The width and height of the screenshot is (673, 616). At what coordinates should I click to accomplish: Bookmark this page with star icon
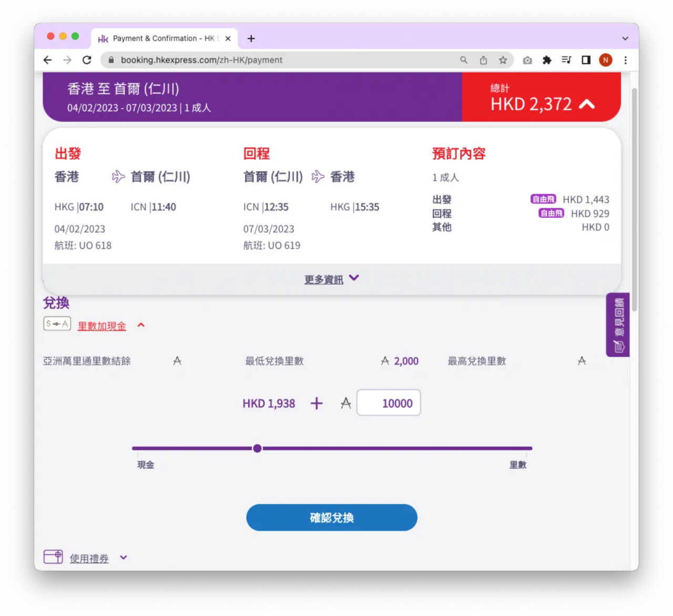[x=503, y=60]
